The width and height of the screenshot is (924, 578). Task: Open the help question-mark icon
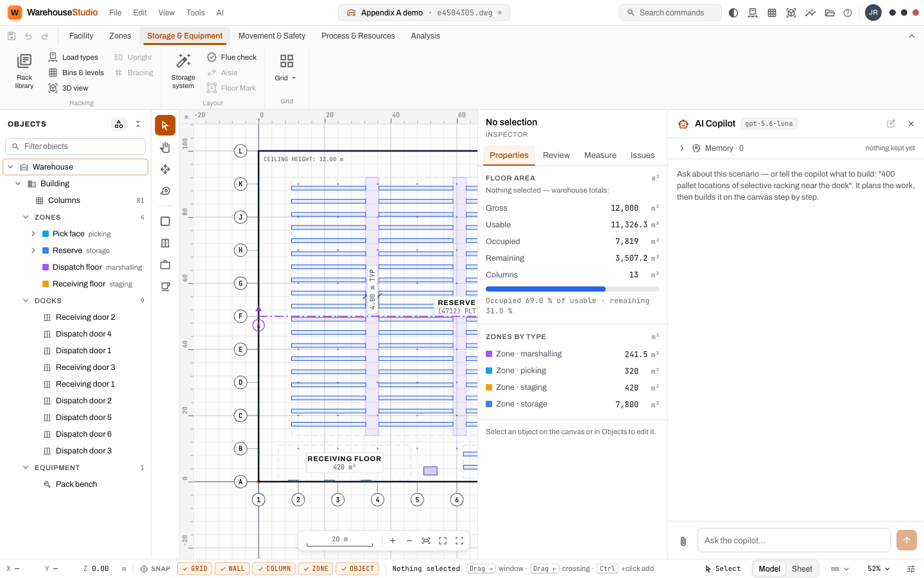848,13
